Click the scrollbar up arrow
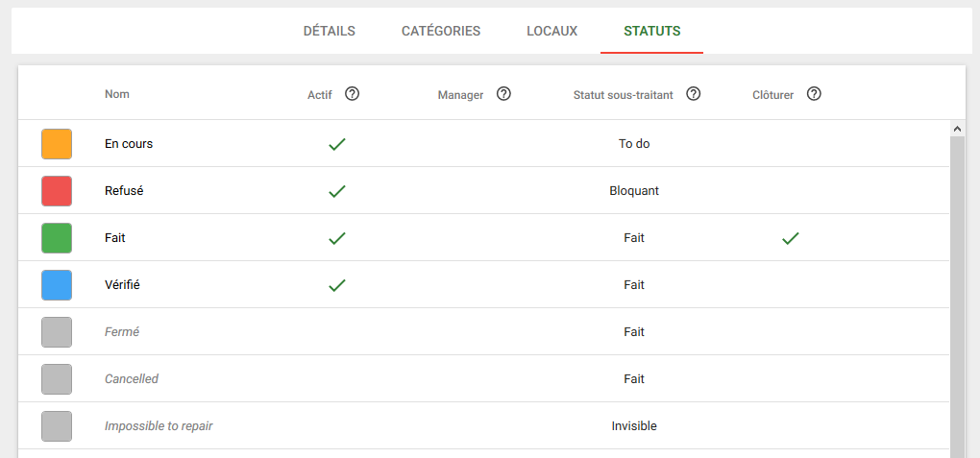Viewport: 980px width, 458px height. (x=956, y=128)
